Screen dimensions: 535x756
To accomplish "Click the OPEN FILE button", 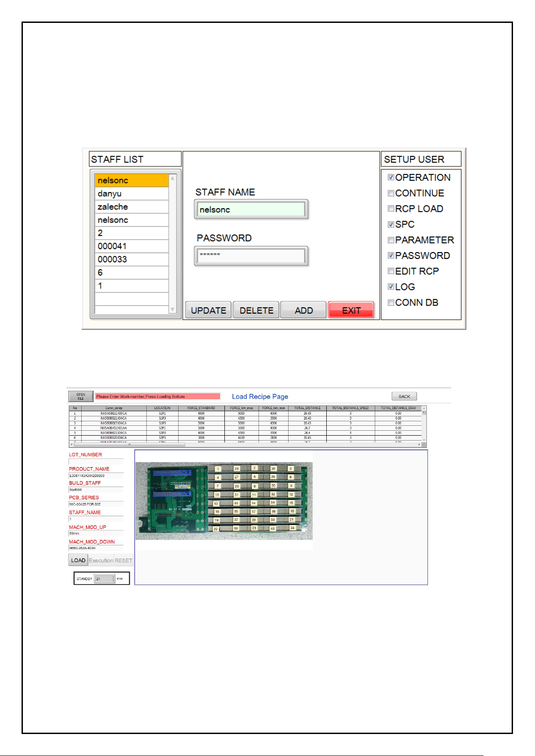I will click(81, 397).
